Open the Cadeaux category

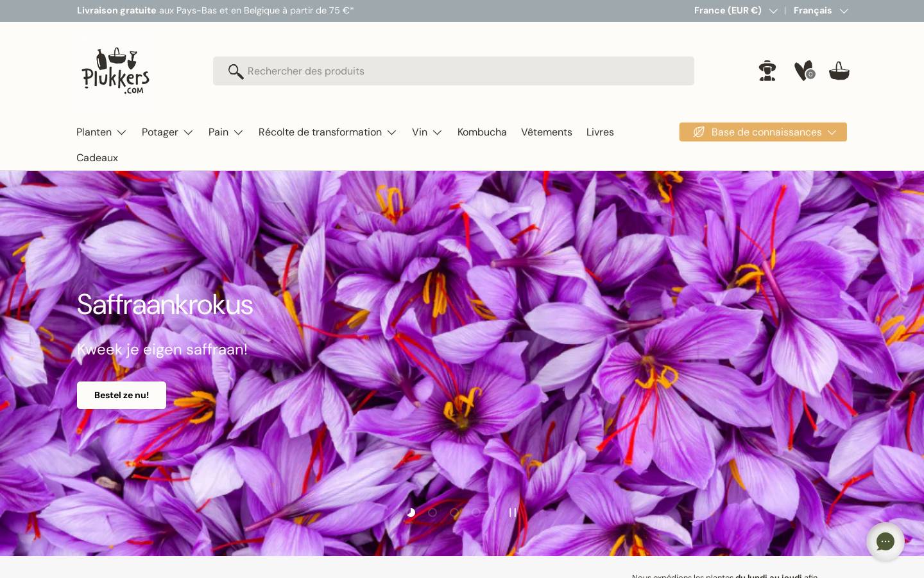(x=97, y=158)
